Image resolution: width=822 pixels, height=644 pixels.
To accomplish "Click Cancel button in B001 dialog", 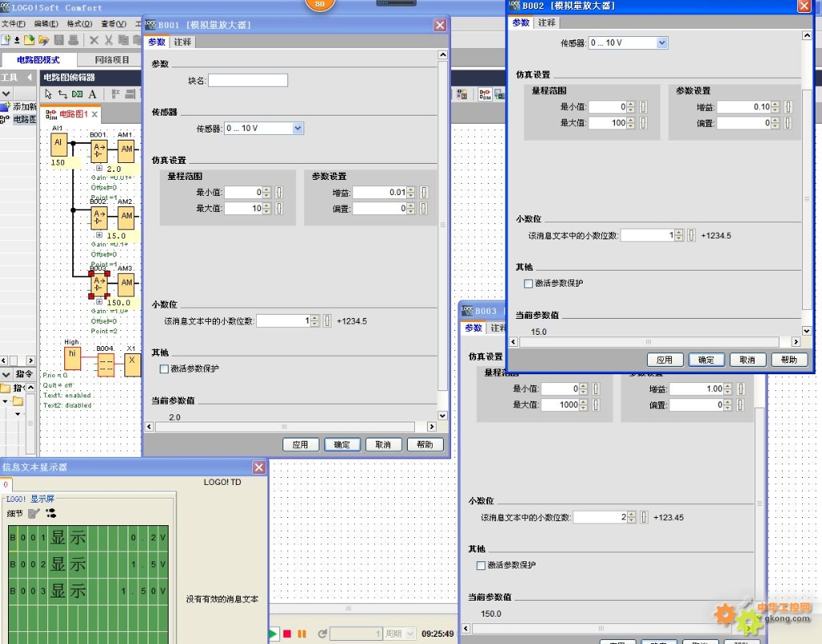I will [x=383, y=445].
